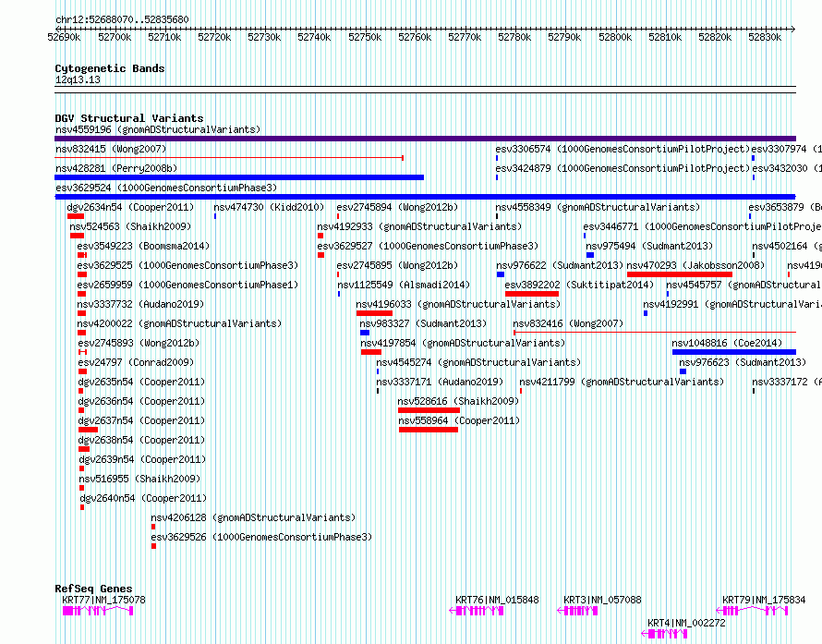This screenshot has height=644, width=822.
Task: Select dgv2639n54 (Cooper2011) variant
Action: click(x=142, y=459)
